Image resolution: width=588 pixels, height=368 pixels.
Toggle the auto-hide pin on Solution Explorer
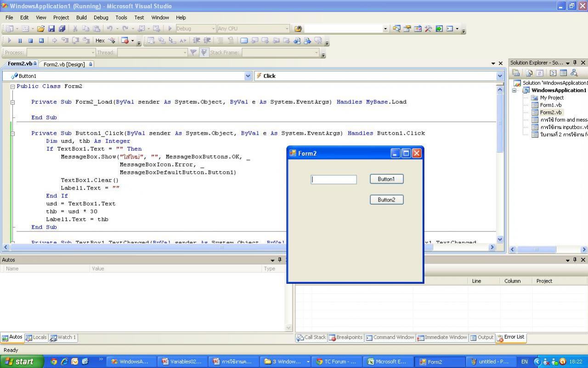pos(575,63)
